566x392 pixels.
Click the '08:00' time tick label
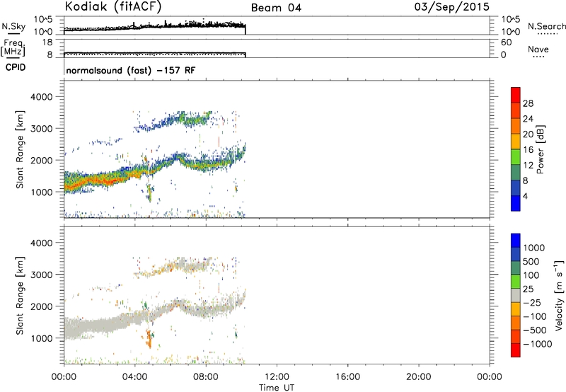(206, 377)
